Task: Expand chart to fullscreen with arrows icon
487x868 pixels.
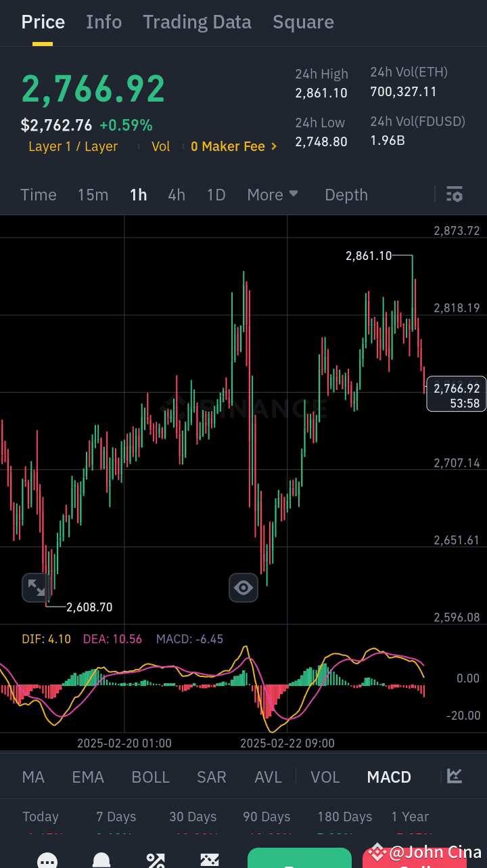Action: (36, 587)
